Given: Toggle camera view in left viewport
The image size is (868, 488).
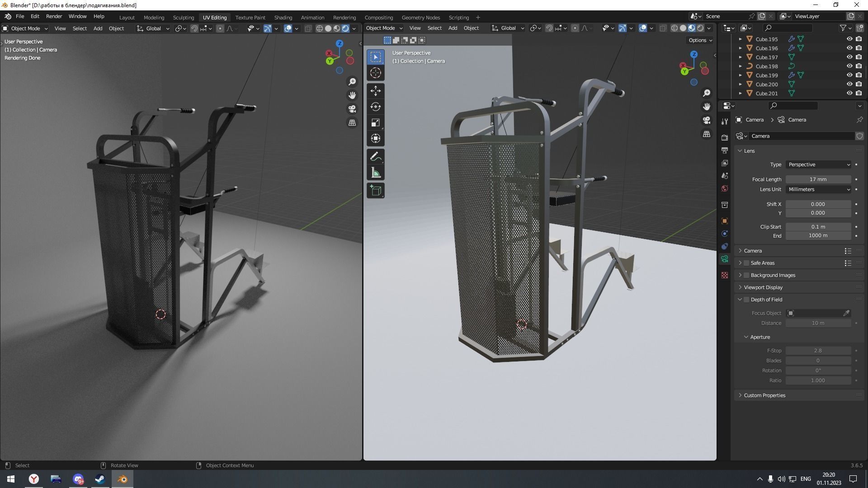Looking at the screenshot, I should (352, 109).
